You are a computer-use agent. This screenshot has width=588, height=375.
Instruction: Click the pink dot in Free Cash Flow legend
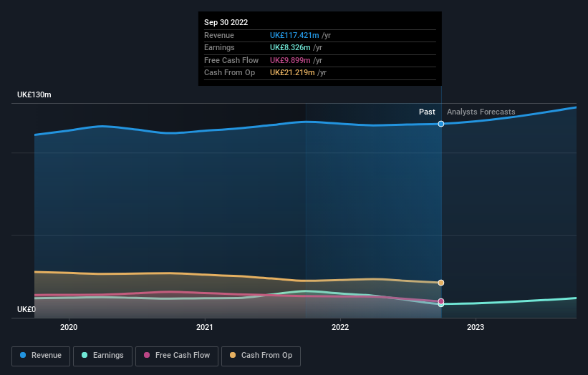(x=147, y=355)
